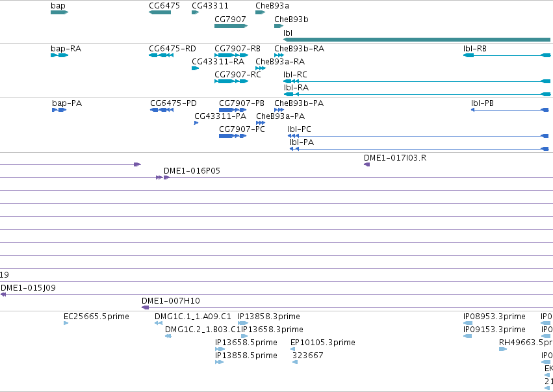Click the lbl-RB label text
Viewport: 553px width, 392px height.
[475, 48]
